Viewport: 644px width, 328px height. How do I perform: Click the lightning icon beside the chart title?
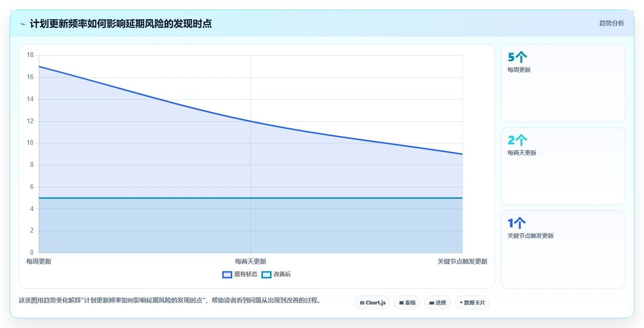click(23, 23)
